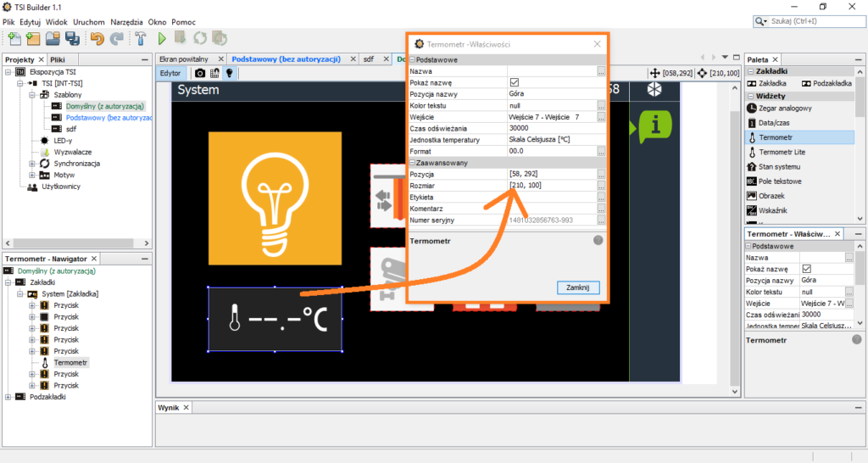Expand the Synchronizacja tree node
This screenshot has height=463, width=868.
coord(32,164)
